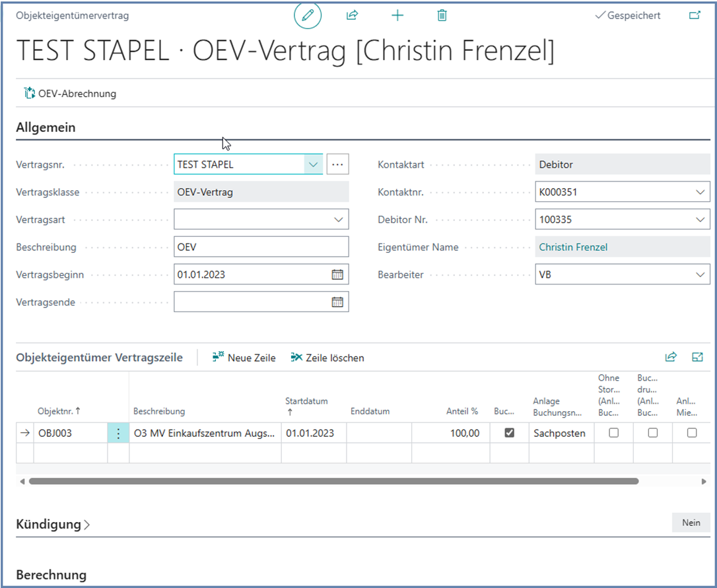Toggle the Ohne Storno checkbox

click(x=613, y=434)
